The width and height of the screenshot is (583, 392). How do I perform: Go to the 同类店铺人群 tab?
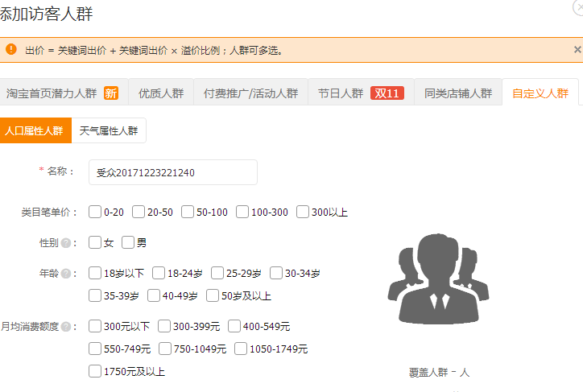(x=457, y=93)
